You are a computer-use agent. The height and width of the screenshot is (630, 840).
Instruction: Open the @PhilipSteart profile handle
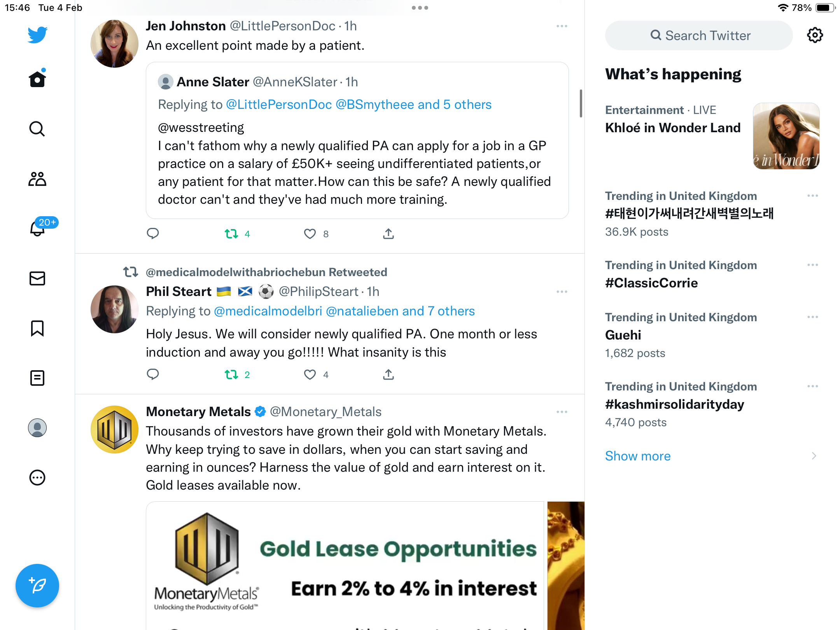(318, 292)
